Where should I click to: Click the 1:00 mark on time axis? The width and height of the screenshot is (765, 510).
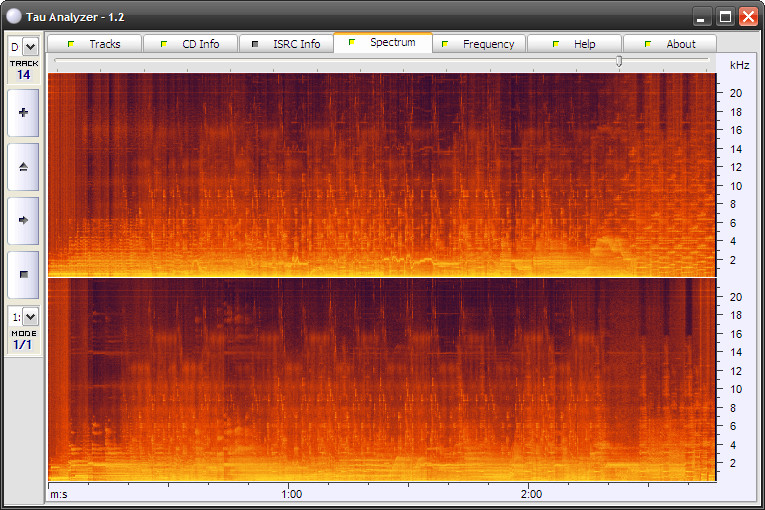291,494
